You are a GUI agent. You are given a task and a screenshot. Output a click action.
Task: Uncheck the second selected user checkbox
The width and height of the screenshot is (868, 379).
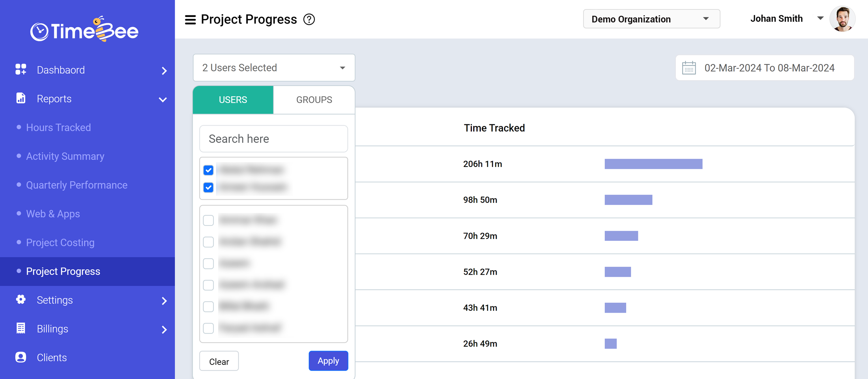pyautogui.click(x=208, y=187)
